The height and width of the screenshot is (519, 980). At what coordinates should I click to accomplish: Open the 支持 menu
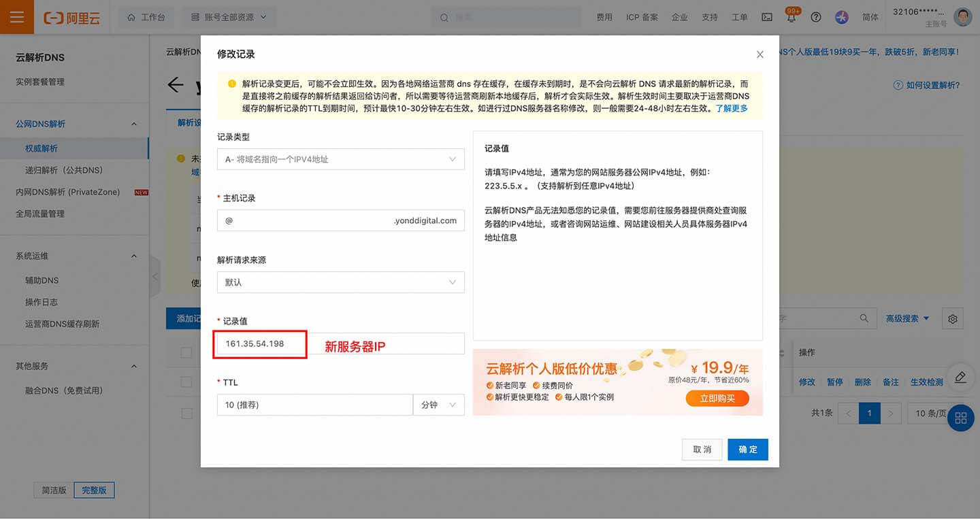[709, 18]
